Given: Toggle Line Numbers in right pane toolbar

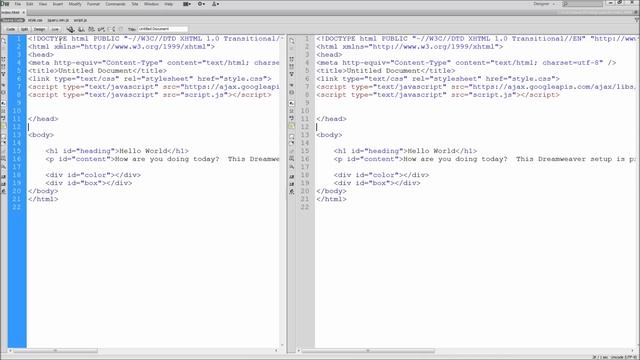Looking at the screenshot, I should point(291,103).
